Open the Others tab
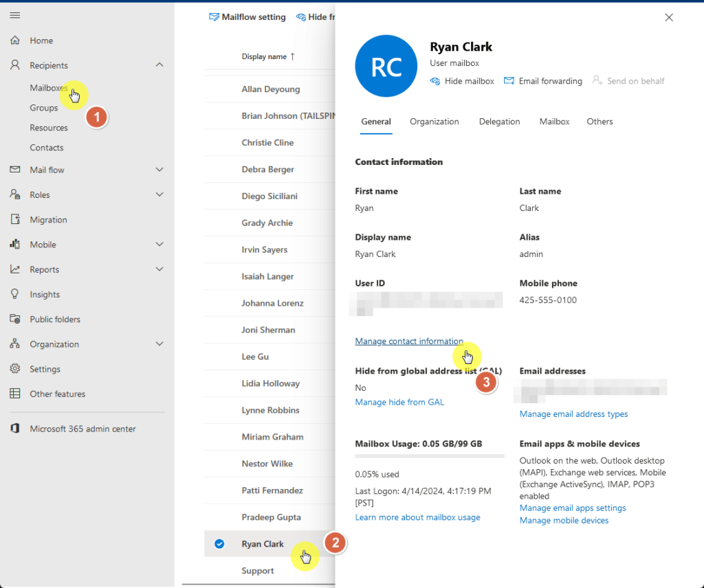The height and width of the screenshot is (588, 704). click(x=599, y=122)
